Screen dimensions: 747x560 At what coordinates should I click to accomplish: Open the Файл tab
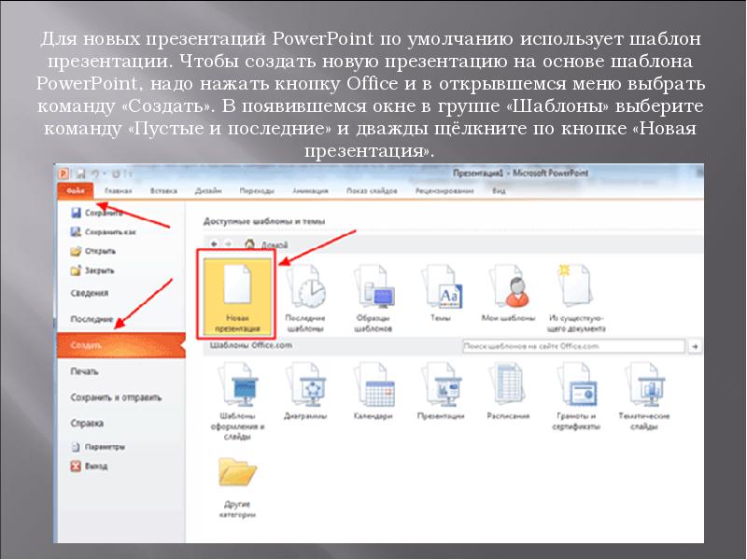point(76,191)
